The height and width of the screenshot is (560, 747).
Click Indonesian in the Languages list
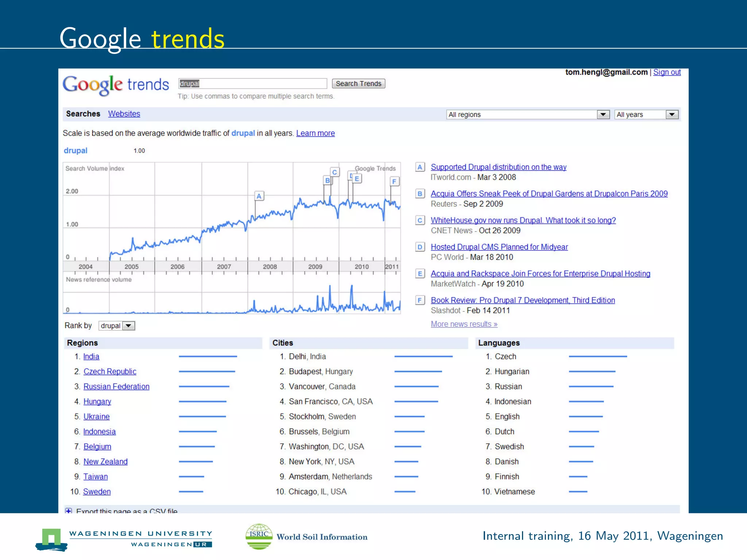[513, 401]
